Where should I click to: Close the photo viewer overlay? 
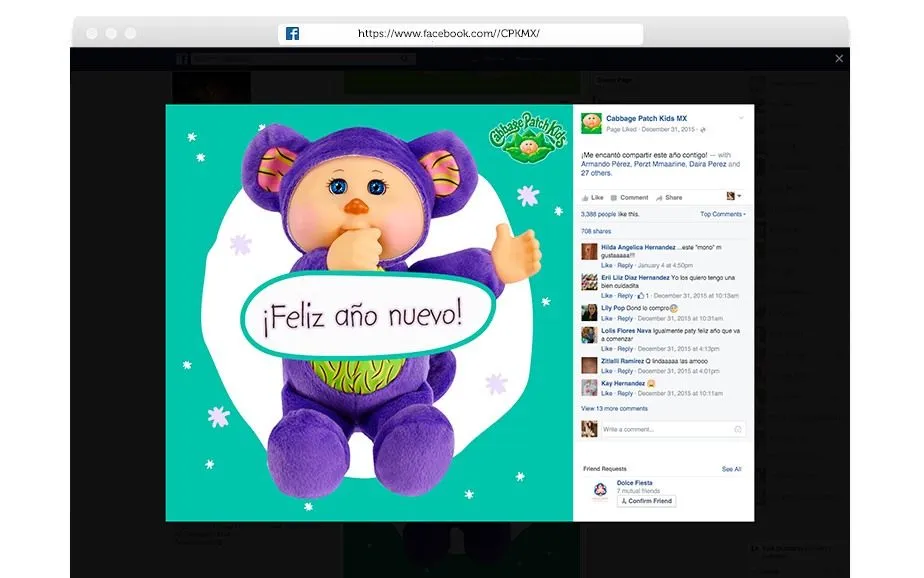839,58
